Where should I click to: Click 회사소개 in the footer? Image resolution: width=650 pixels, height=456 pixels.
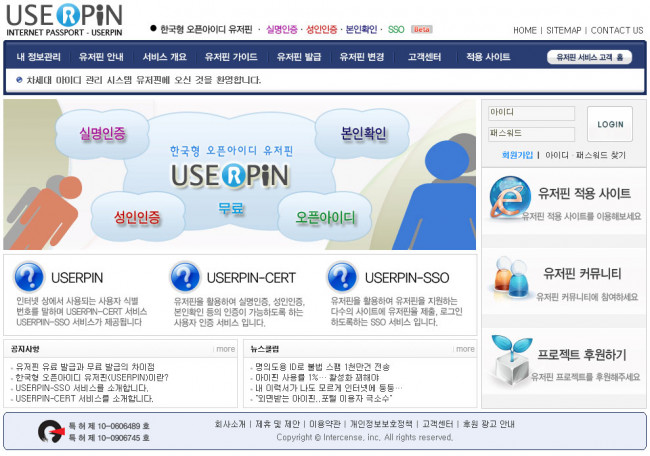[230, 424]
